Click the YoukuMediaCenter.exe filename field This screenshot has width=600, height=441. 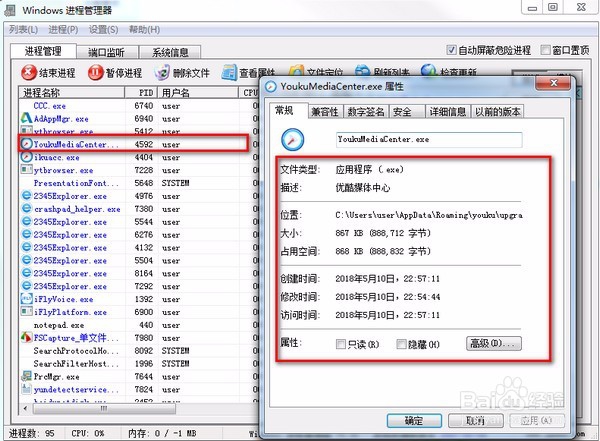(429, 139)
